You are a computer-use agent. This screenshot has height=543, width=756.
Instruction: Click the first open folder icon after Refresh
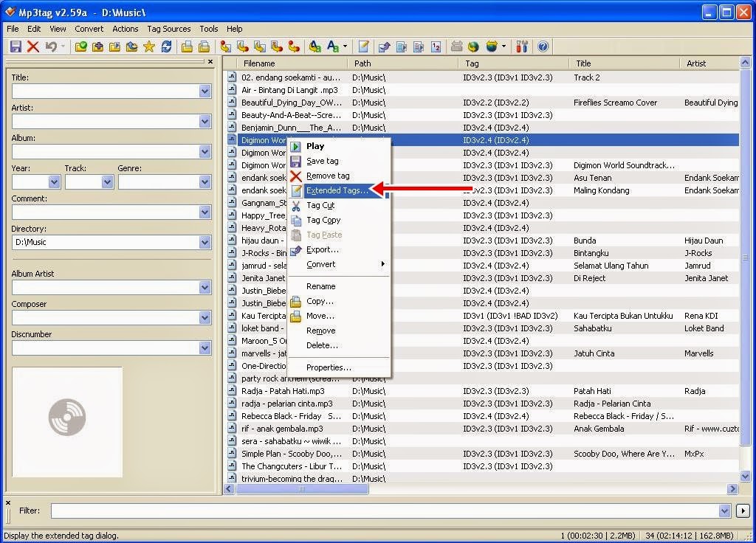click(x=187, y=46)
